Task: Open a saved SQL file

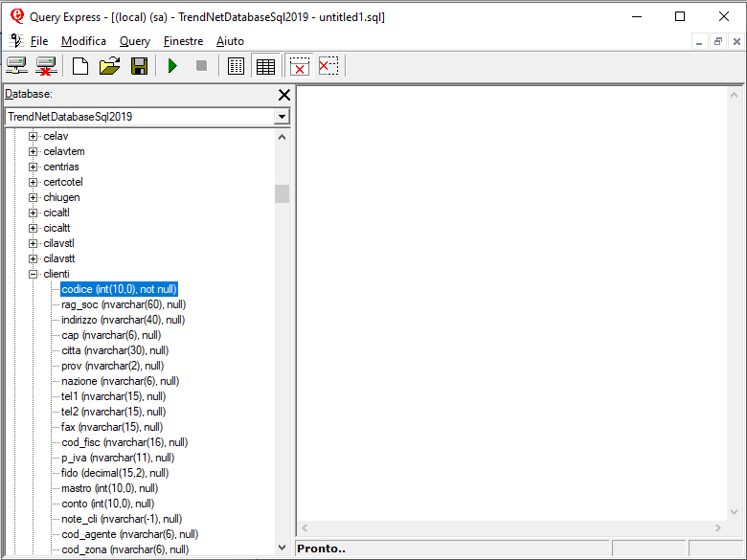Action: (x=109, y=66)
